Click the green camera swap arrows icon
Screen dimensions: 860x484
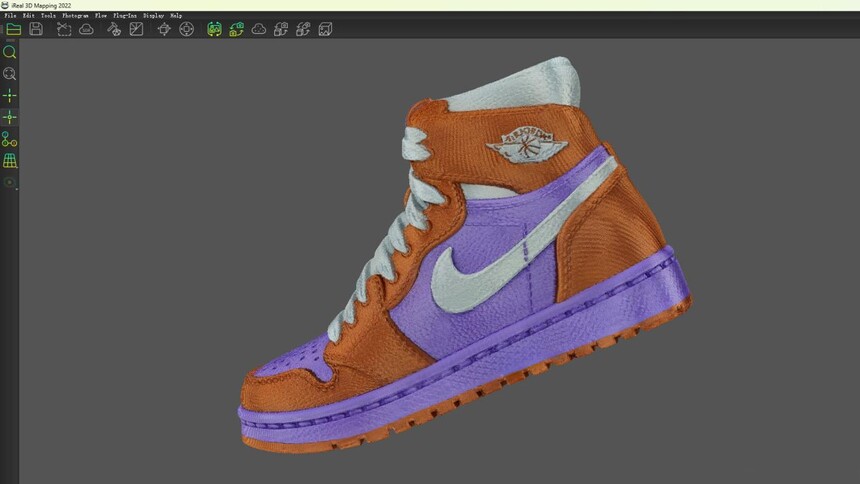pos(236,29)
